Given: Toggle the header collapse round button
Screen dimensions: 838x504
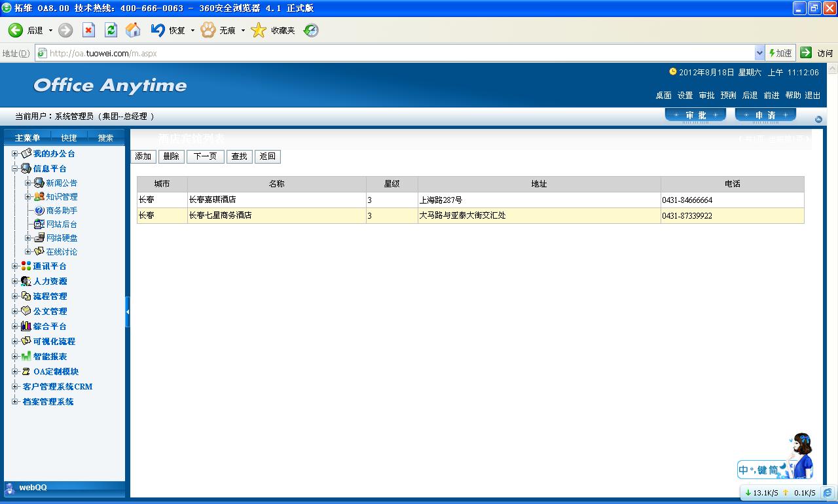Looking at the screenshot, I should [x=818, y=119].
